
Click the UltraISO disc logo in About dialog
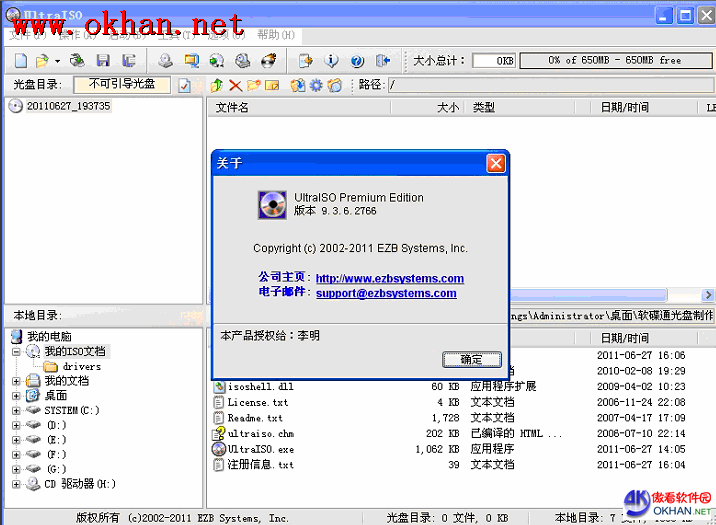(273, 205)
